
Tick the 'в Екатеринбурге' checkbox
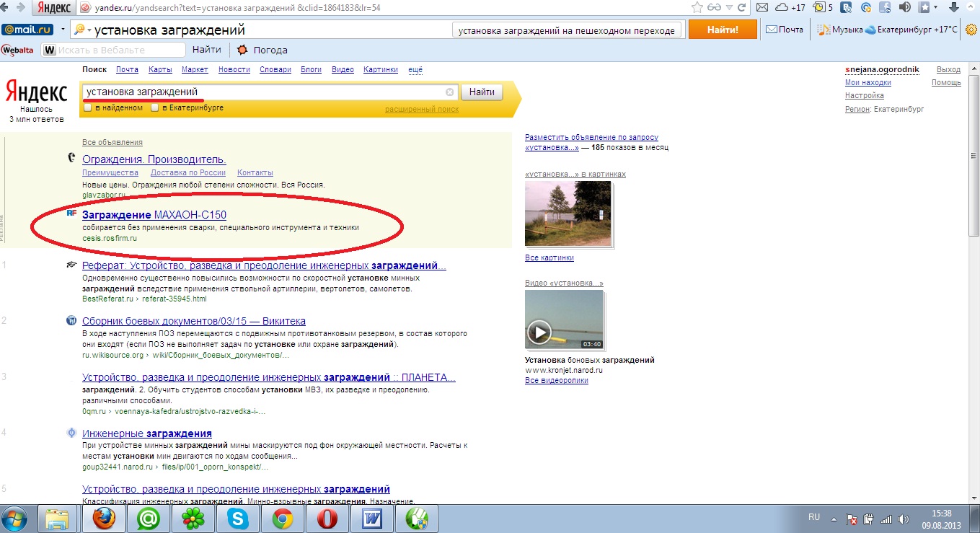tap(154, 108)
